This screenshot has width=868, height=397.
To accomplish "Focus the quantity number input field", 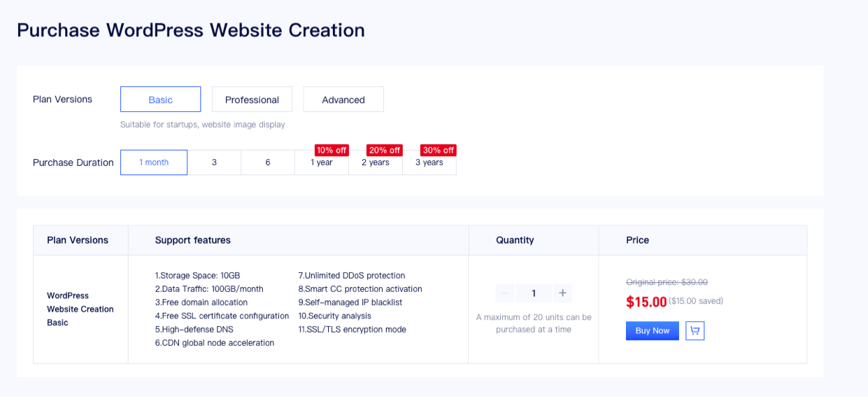I will coord(534,293).
